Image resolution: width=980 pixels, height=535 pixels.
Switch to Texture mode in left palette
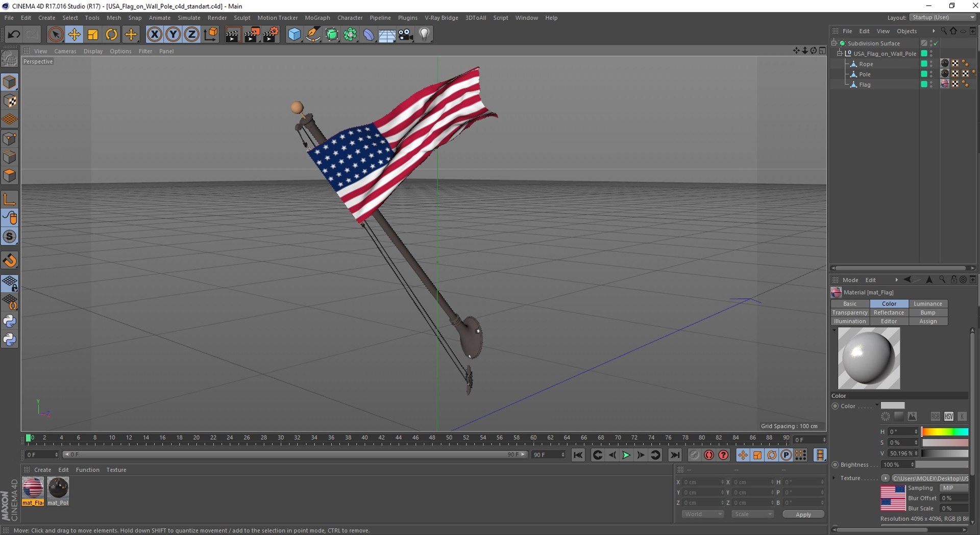click(x=10, y=101)
